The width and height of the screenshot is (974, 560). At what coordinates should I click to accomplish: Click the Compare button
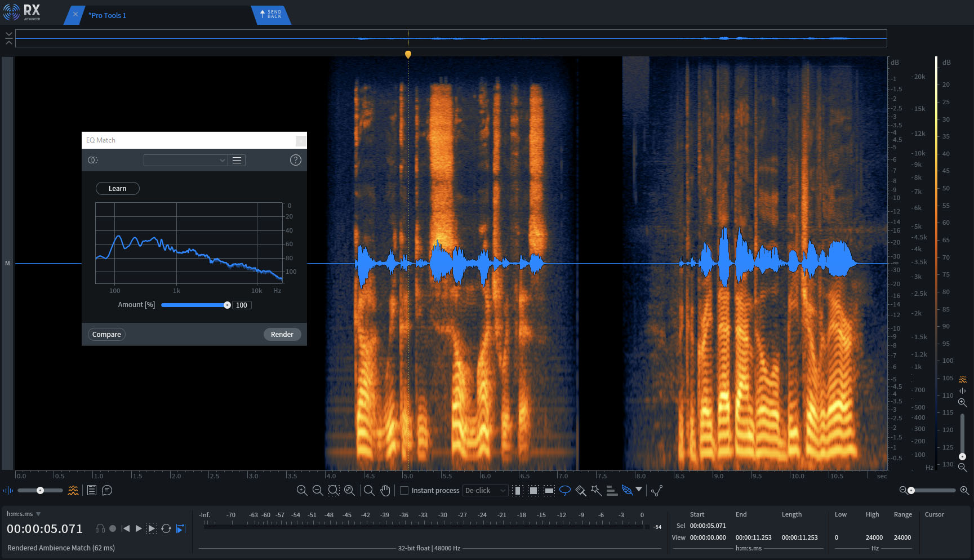[x=106, y=335]
